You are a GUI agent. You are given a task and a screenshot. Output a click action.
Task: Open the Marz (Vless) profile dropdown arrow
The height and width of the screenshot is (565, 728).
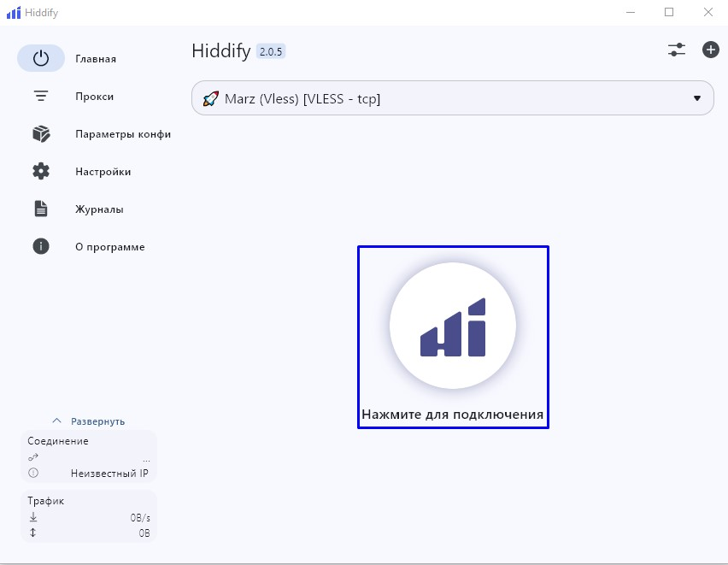pyautogui.click(x=696, y=98)
